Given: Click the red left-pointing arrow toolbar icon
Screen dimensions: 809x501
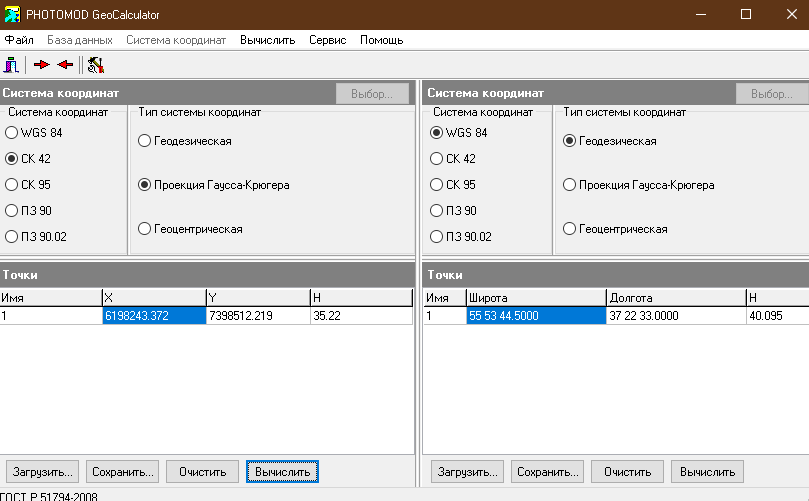Looking at the screenshot, I should point(65,64).
